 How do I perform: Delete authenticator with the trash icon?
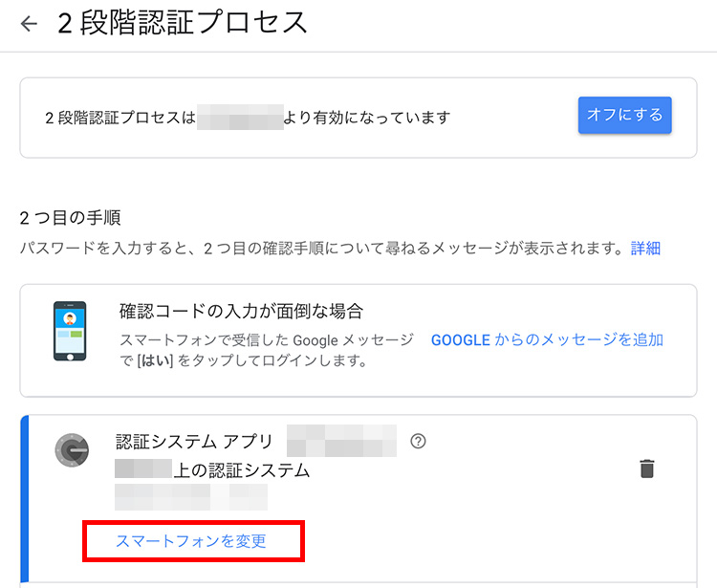(646, 468)
